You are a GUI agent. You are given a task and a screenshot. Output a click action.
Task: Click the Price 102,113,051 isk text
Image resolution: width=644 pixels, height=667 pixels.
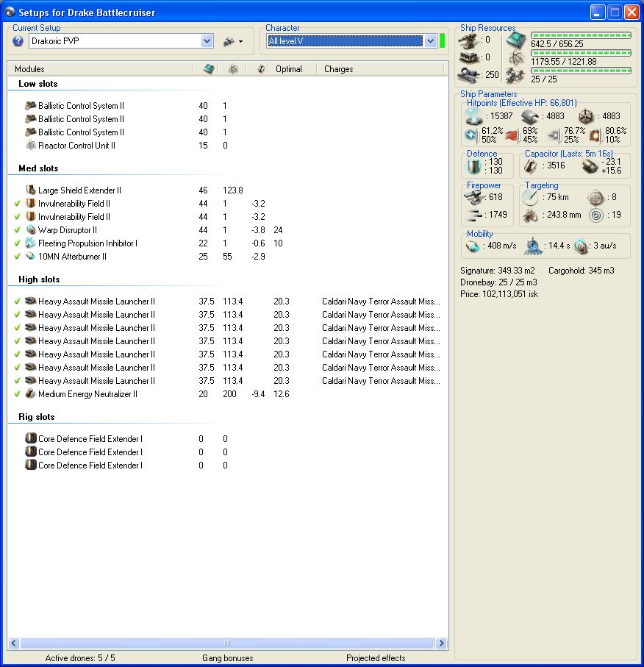tap(499, 294)
